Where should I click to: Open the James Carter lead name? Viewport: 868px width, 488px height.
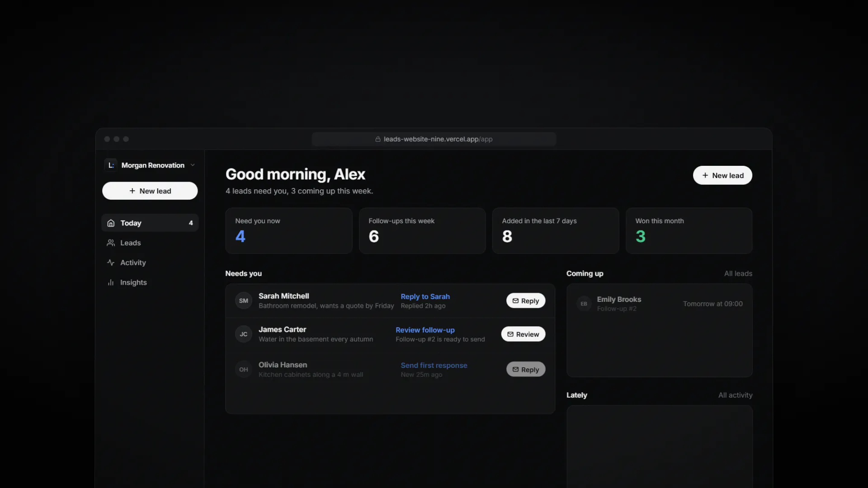pos(283,329)
